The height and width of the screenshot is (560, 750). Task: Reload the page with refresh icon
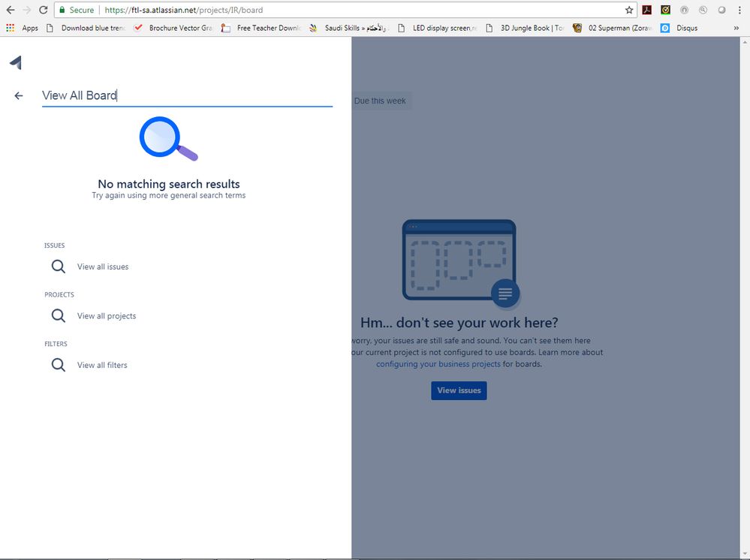tap(44, 10)
